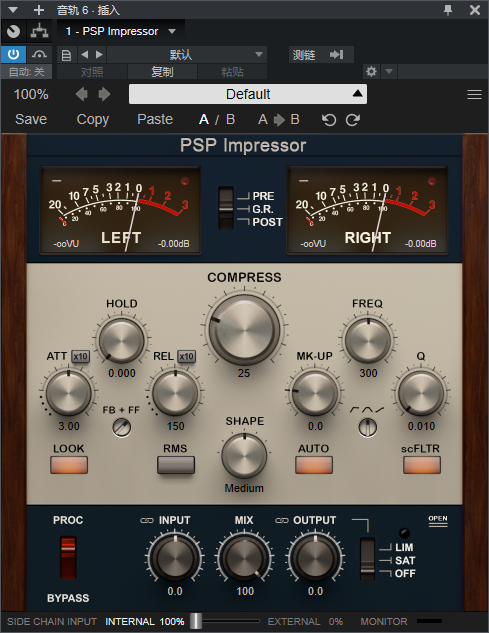
Task: Click the LIM/SAT/OFF output switch
Action: (x=367, y=559)
